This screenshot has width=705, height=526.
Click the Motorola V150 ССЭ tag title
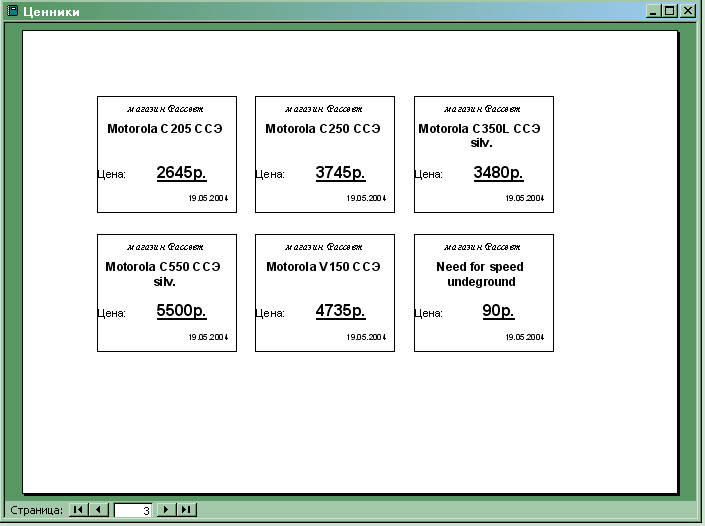[x=323, y=267]
